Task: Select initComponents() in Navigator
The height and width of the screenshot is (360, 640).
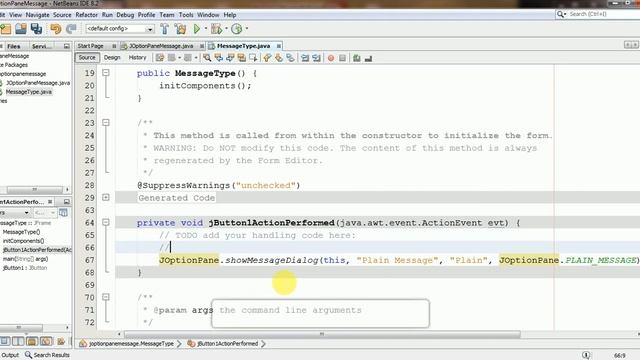Action: [23, 241]
